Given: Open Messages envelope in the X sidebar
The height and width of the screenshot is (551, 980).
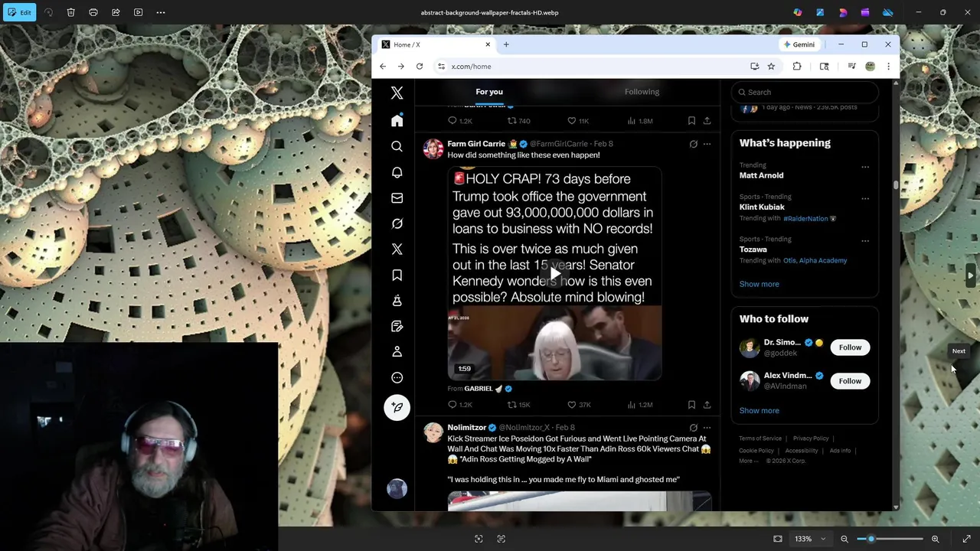Looking at the screenshot, I should pyautogui.click(x=397, y=198).
